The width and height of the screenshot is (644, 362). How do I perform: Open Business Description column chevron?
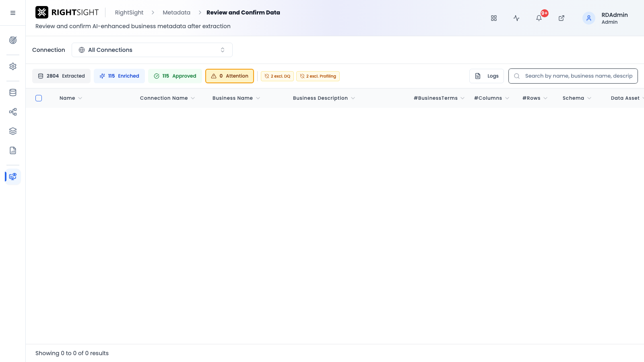[x=353, y=98]
